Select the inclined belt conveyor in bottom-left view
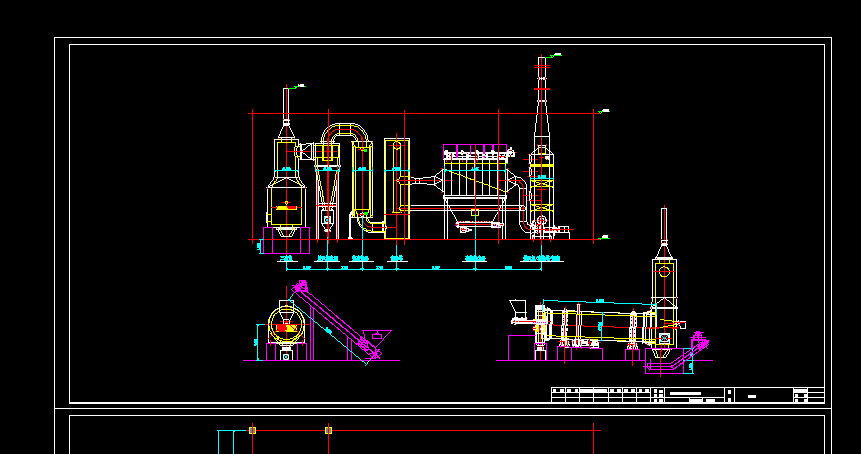 [335, 322]
